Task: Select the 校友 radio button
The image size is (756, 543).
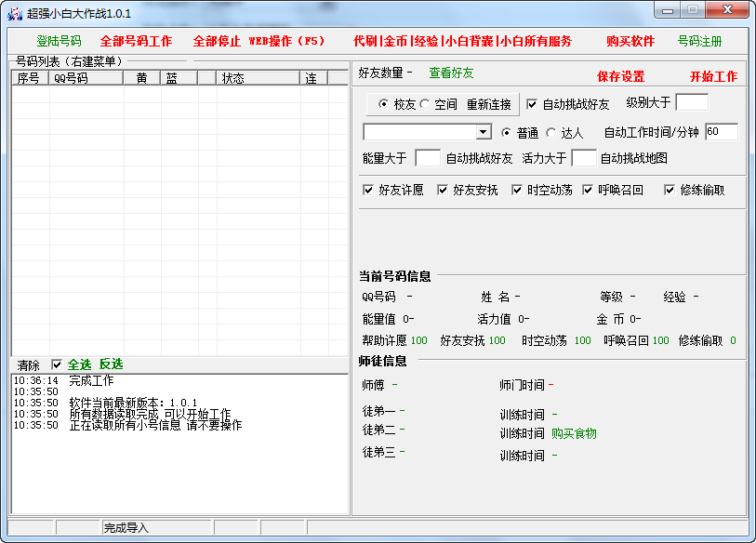Action: click(383, 104)
